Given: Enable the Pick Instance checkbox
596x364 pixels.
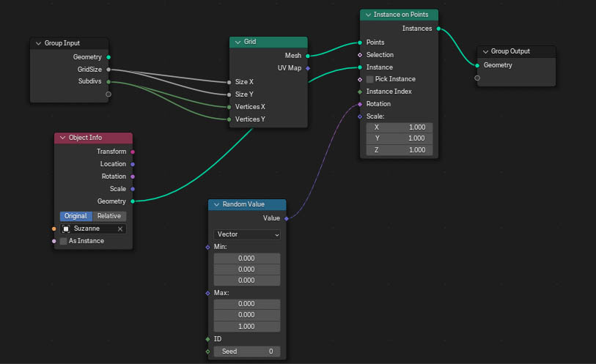Looking at the screenshot, I should point(369,79).
